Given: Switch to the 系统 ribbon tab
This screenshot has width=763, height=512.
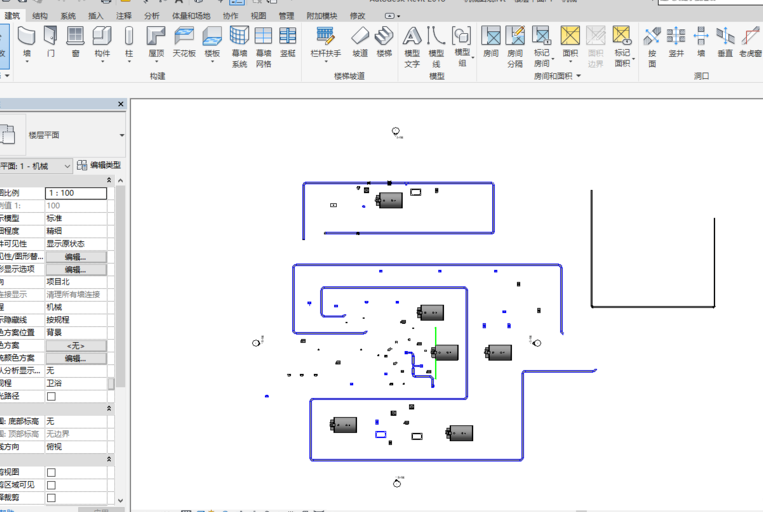Looking at the screenshot, I should pyautogui.click(x=68, y=16).
